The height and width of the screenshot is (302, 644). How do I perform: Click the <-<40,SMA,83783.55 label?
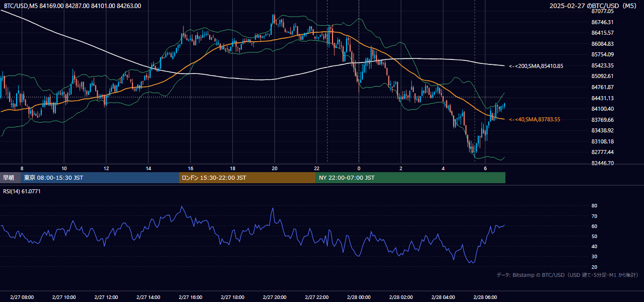535,119
